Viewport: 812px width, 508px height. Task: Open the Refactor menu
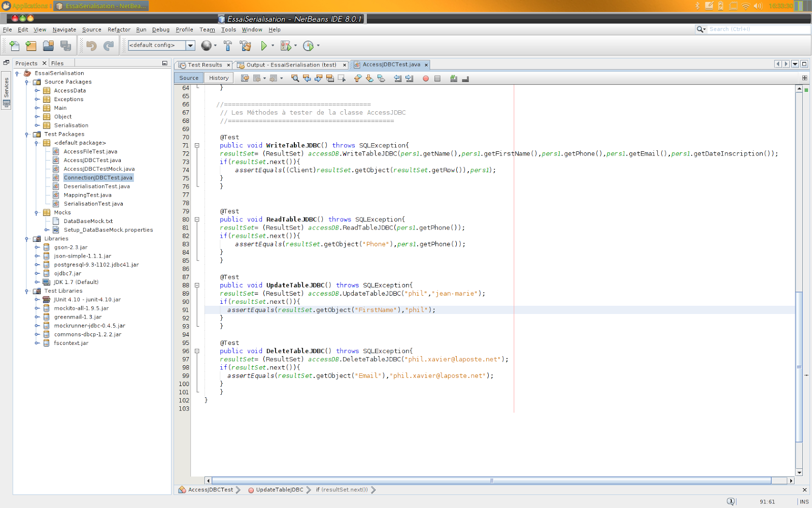pyautogui.click(x=119, y=29)
